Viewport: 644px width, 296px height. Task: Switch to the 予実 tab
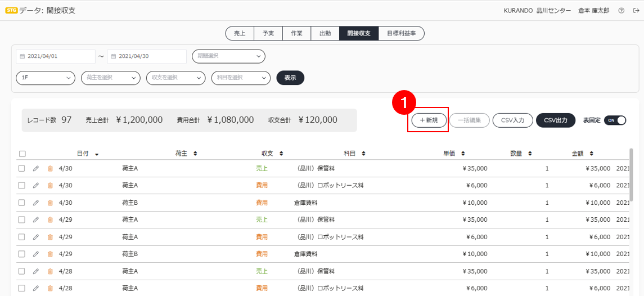tap(268, 34)
